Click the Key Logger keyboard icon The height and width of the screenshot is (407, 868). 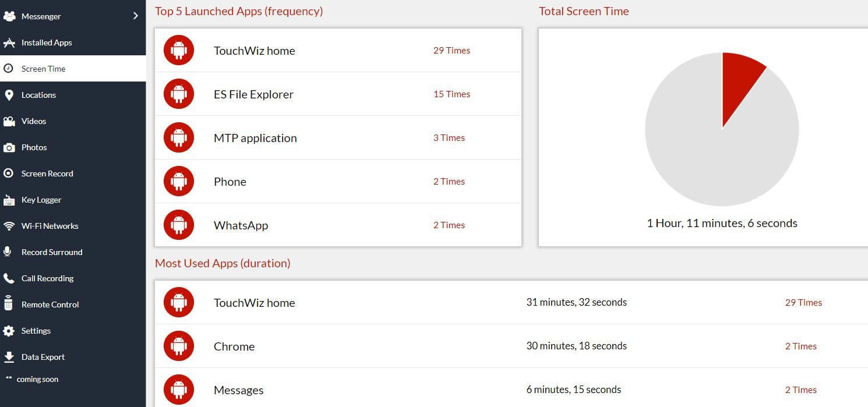[9, 200]
